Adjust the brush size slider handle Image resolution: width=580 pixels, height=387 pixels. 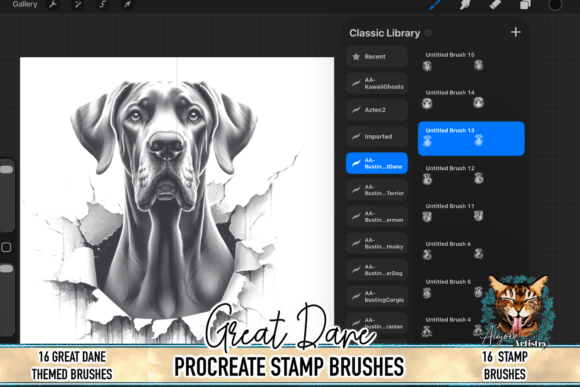[x=6, y=169]
